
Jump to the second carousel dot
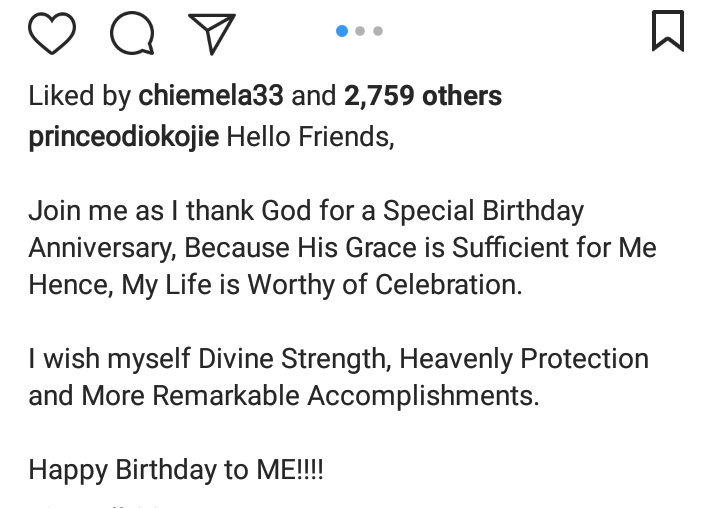[x=360, y=31]
